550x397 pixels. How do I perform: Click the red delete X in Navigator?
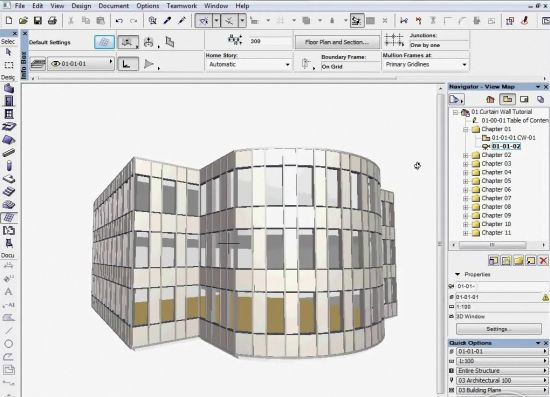(543, 260)
